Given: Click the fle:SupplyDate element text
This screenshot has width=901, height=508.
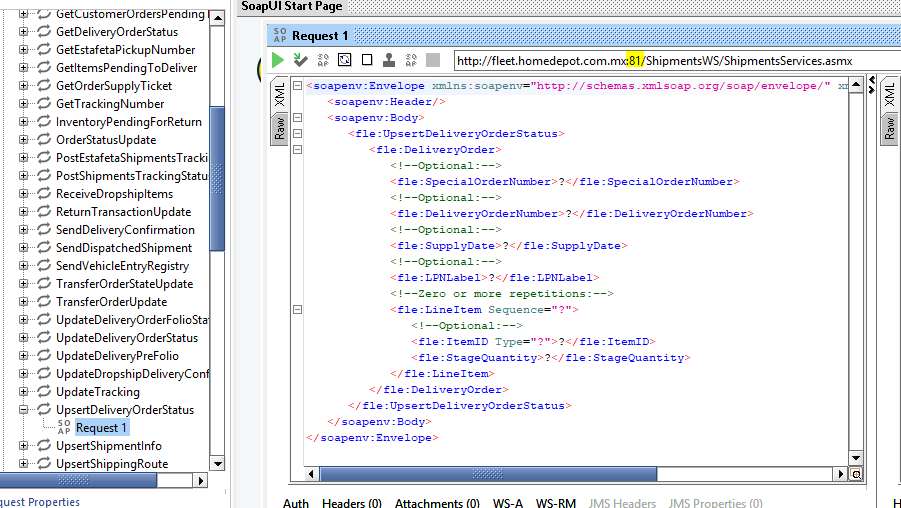Looking at the screenshot, I should coord(509,245).
